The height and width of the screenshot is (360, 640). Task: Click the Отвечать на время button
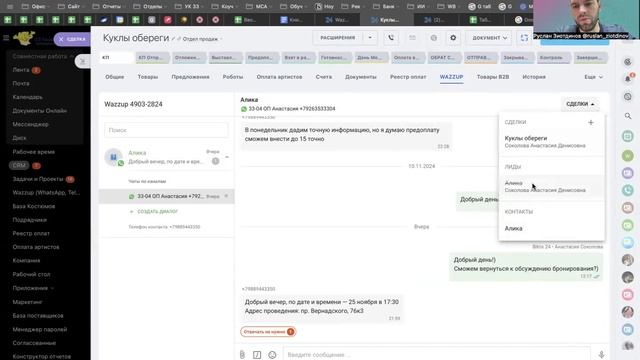[x=268, y=332]
